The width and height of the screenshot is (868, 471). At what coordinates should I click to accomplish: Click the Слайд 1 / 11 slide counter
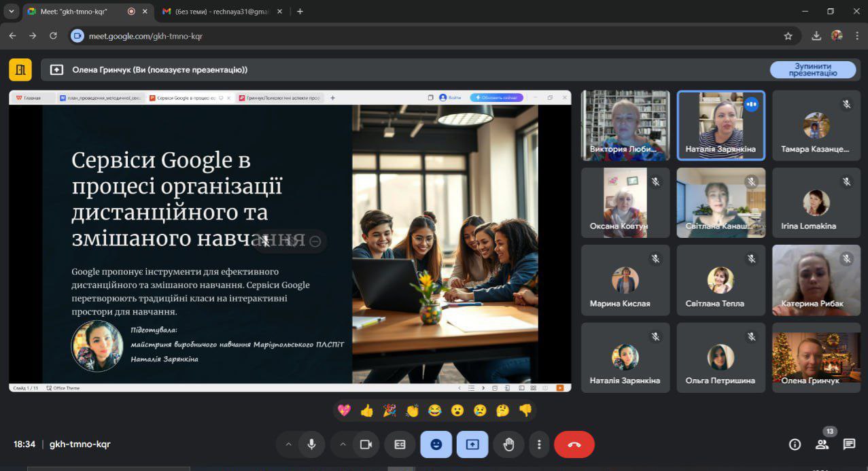point(26,388)
